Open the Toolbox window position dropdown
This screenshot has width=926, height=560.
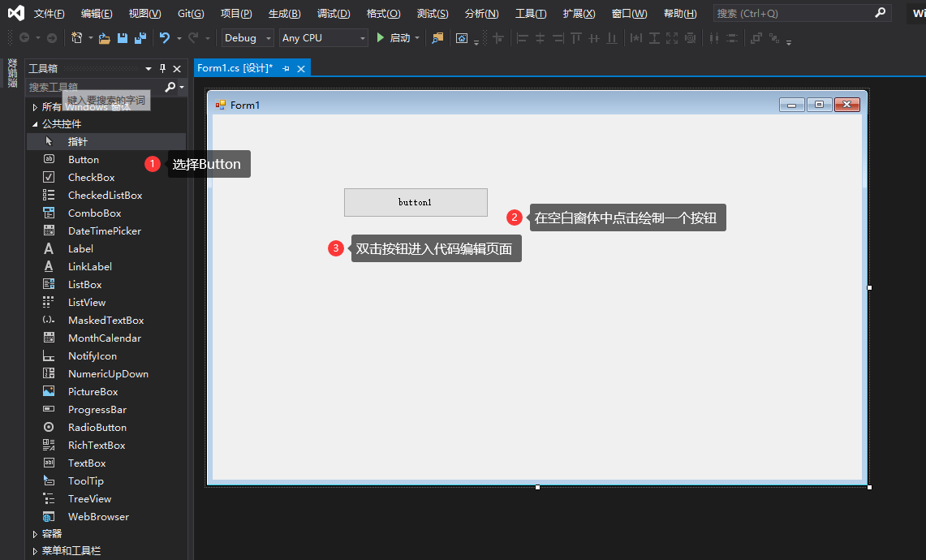tap(149, 68)
